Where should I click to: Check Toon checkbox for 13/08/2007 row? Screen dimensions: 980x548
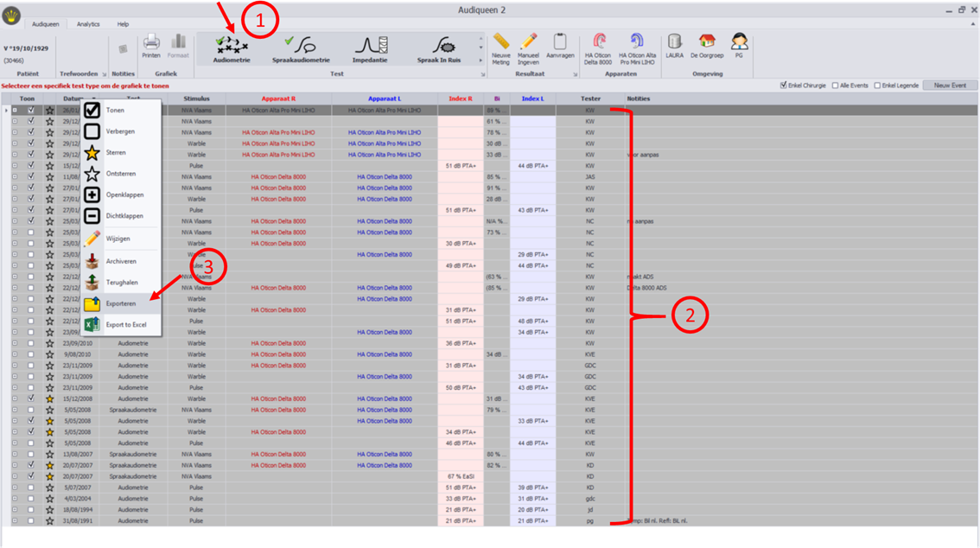point(30,455)
